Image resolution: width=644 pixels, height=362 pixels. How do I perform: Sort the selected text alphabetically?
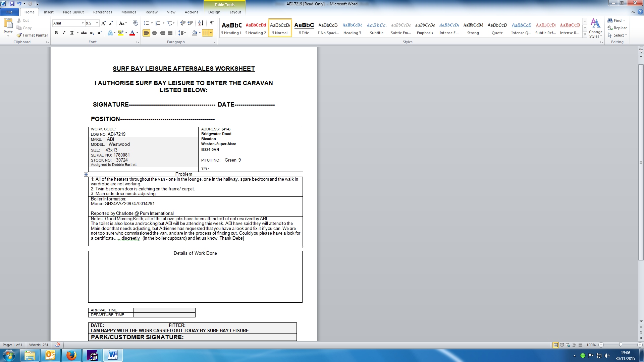click(x=201, y=23)
